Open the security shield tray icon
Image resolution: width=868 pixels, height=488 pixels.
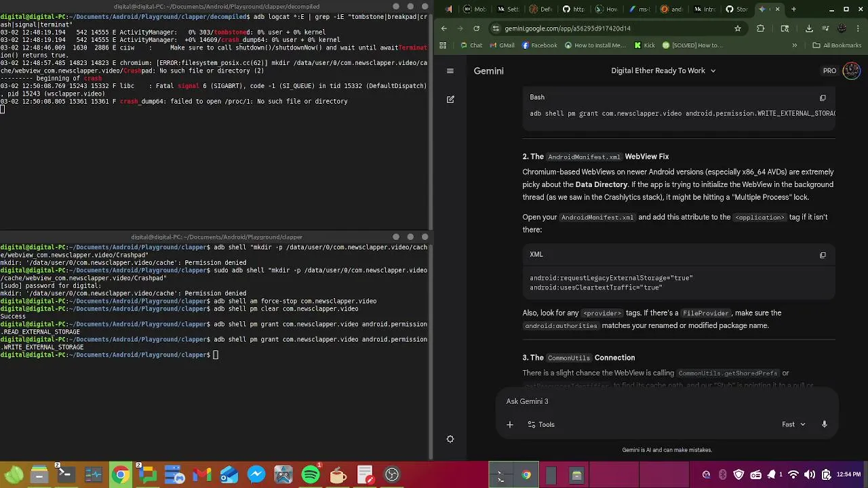point(739,474)
